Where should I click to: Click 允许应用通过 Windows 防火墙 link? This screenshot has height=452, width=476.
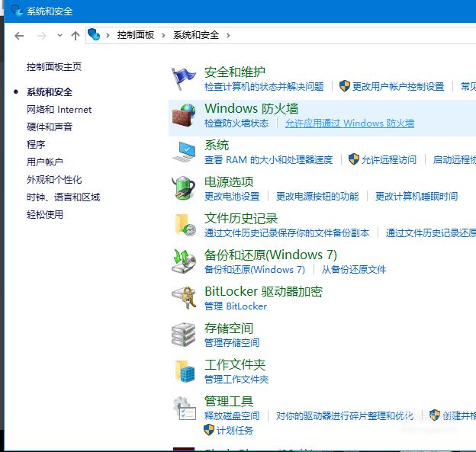pyautogui.click(x=349, y=123)
